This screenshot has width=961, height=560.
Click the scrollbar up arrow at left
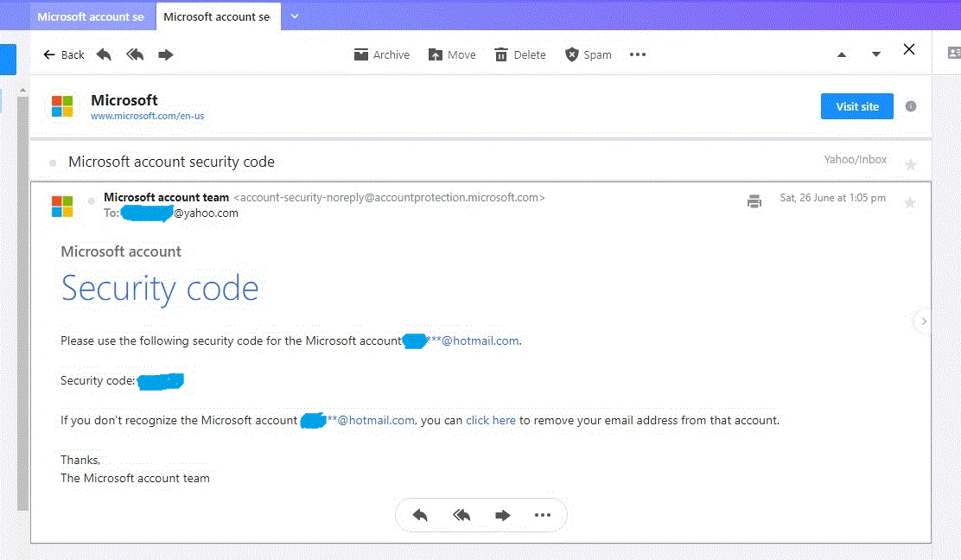(22, 90)
